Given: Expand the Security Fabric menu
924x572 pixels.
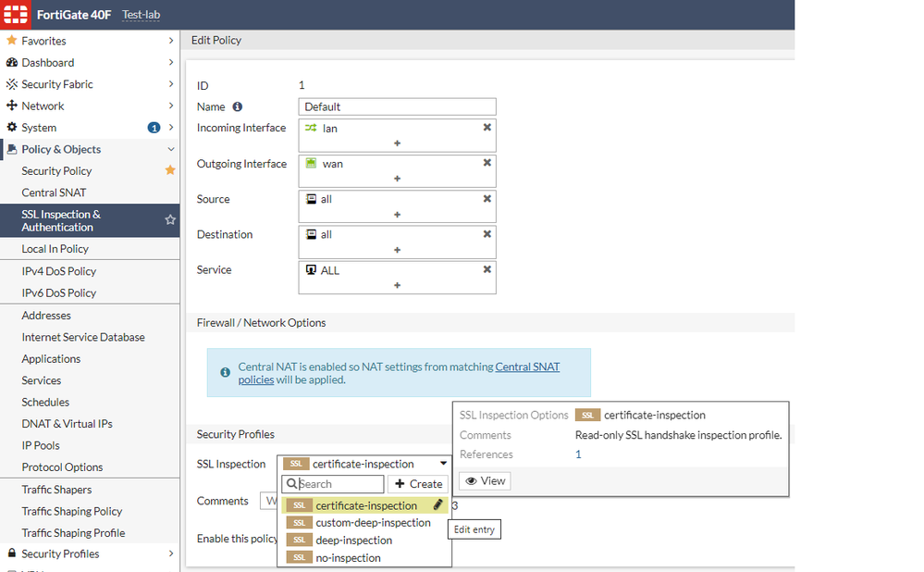Looking at the screenshot, I should click(171, 84).
